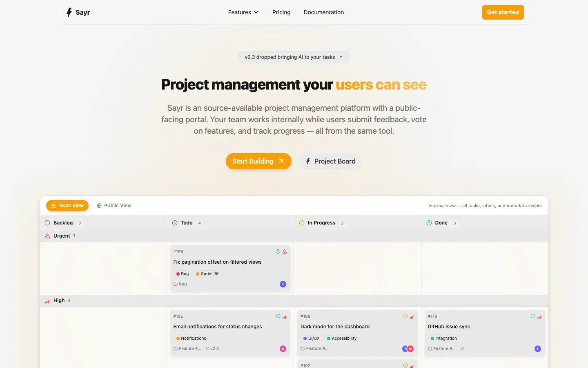Click the S assignee avatar on card #195
The height and width of the screenshot is (368, 588).
(283, 349)
